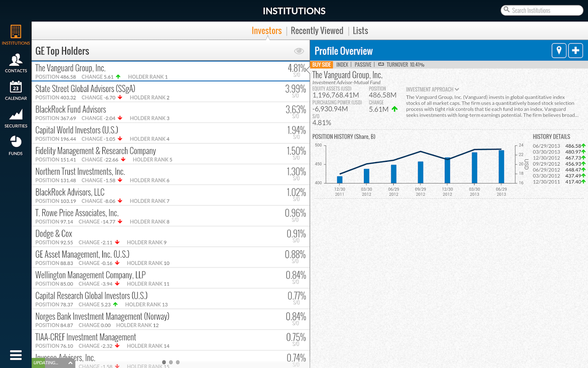Click the map pin location button
Viewport: 588px width, 368px height.
559,51
